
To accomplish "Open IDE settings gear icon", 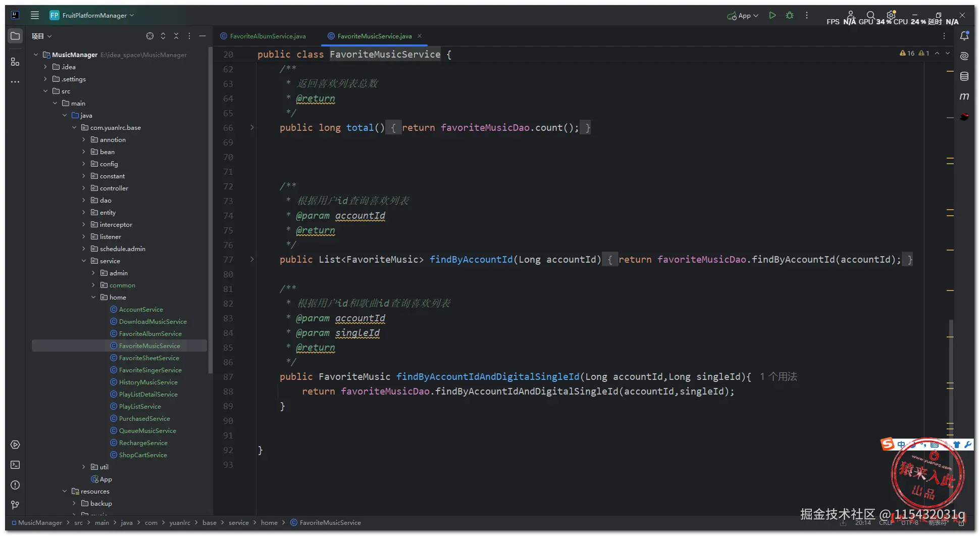I will coord(891,15).
